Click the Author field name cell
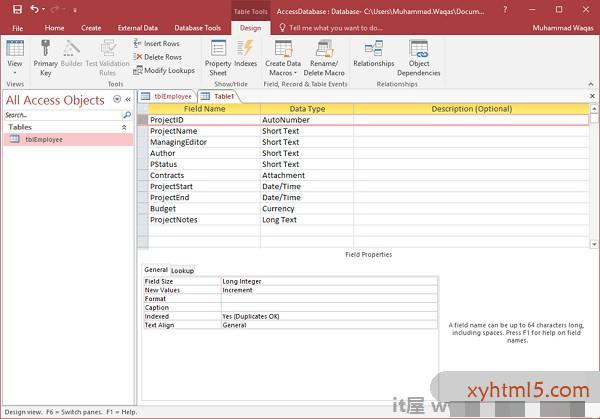The height and width of the screenshot is (419, 600). (x=204, y=153)
